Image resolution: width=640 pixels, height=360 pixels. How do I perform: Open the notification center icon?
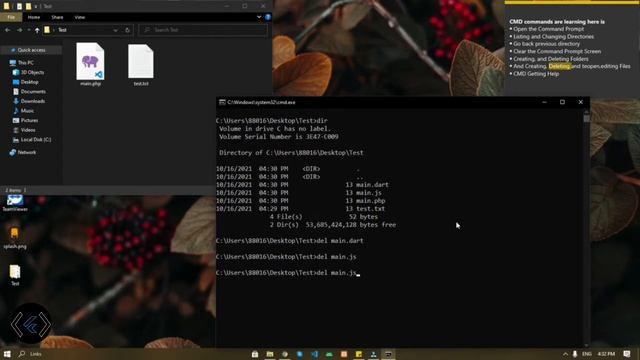(627, 354)
